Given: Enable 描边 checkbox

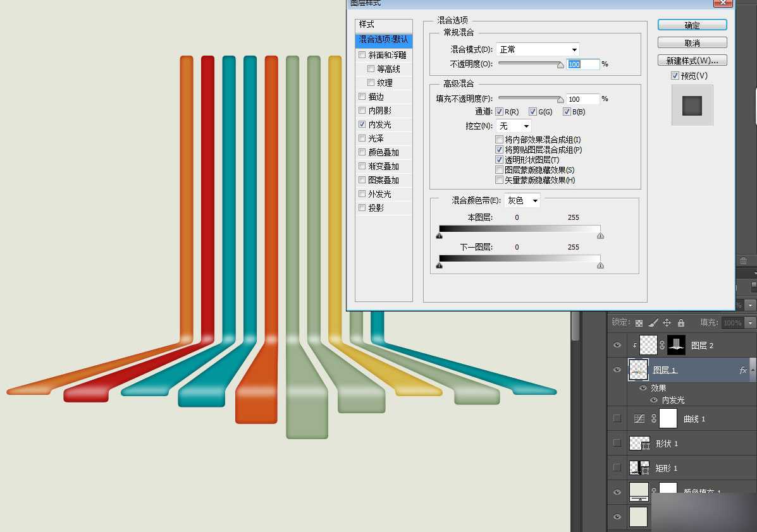Looking at the screenshot, I should (x=362, y=97).
